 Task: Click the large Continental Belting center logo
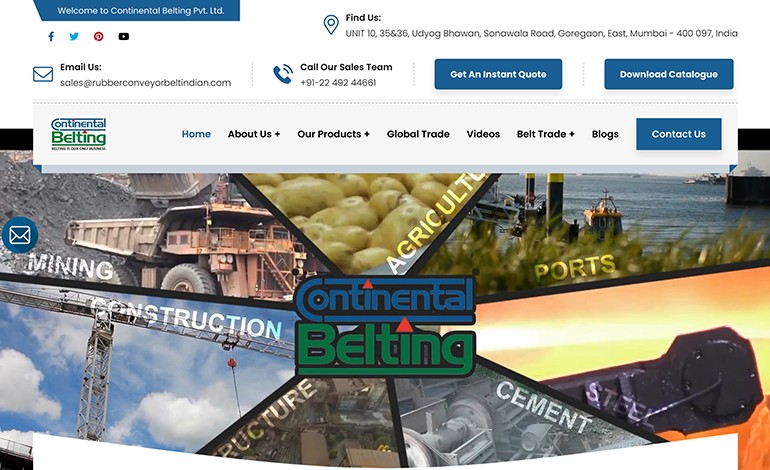(385, 325)
